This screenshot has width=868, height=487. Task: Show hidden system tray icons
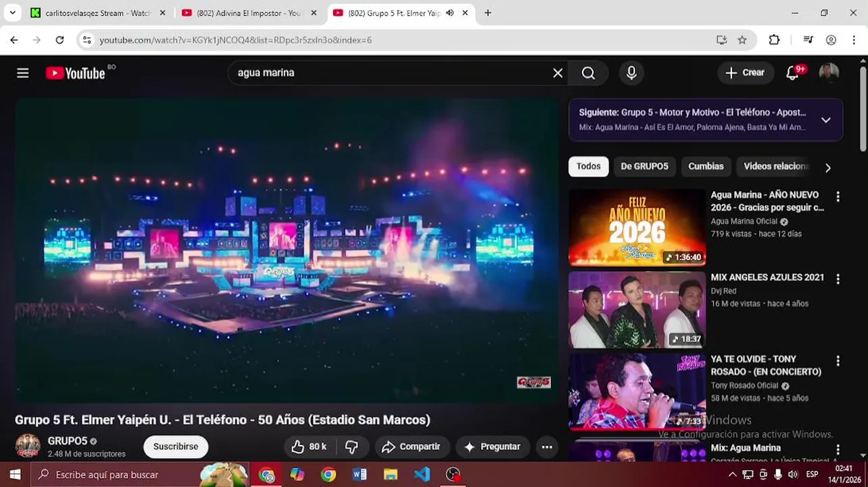coord(732,475)
